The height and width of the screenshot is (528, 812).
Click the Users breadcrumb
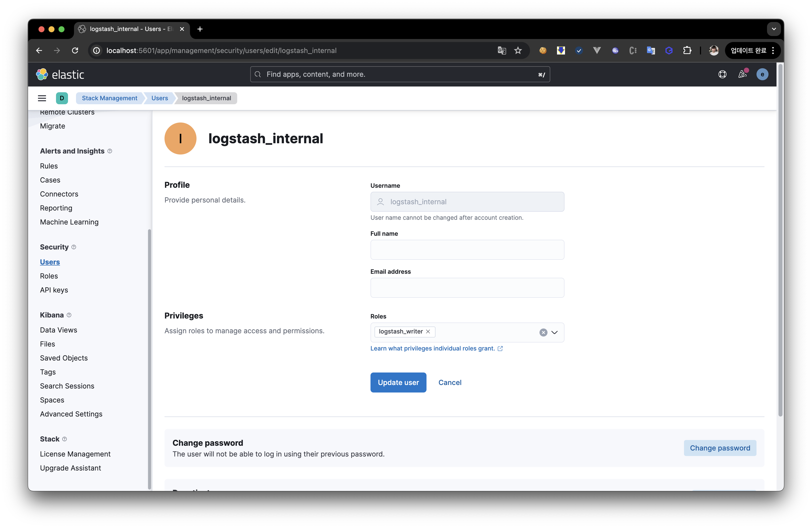click(160, 98)
